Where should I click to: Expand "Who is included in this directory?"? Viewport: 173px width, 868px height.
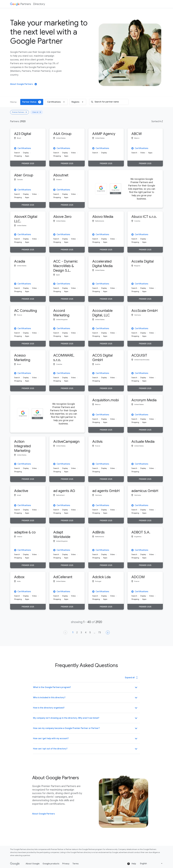(x=86, y=698)
